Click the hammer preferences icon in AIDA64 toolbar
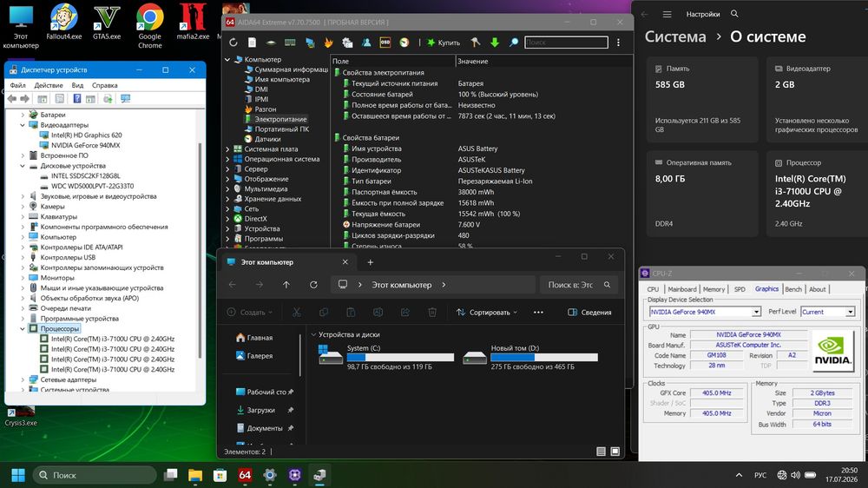The image size is (868, 488). [x=476, y=42]
